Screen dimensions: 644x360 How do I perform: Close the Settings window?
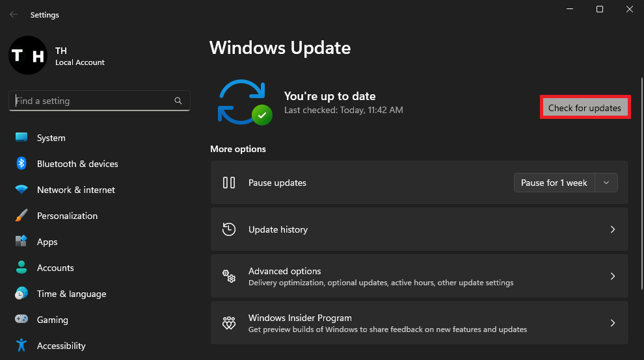click(629, 9)
